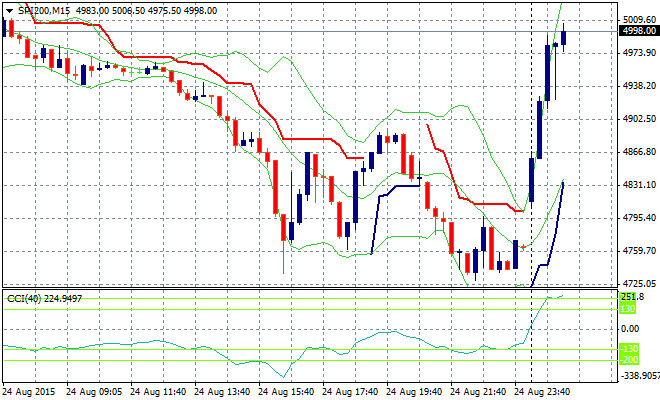Click the 24 Aug 17:40 time label
The width and height of the screenshot is (660, 400).
point(350,392)
